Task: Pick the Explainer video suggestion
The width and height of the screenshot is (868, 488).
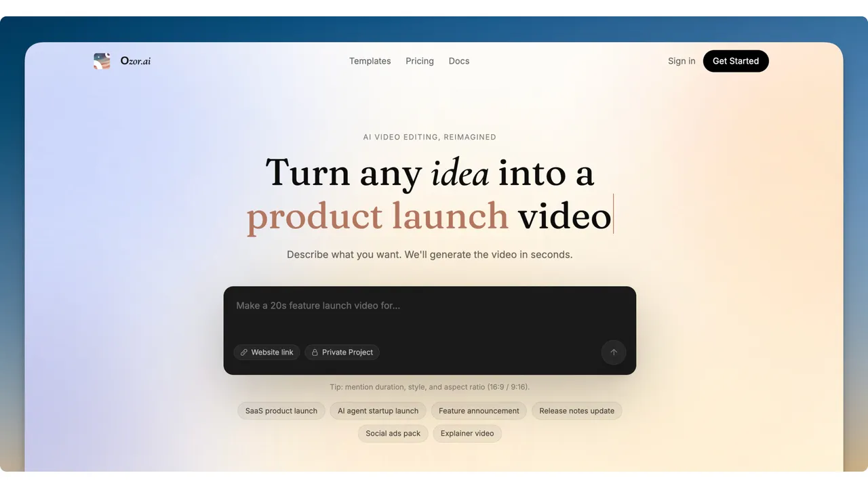Action: pyautogui.click(x=467, y=433)
